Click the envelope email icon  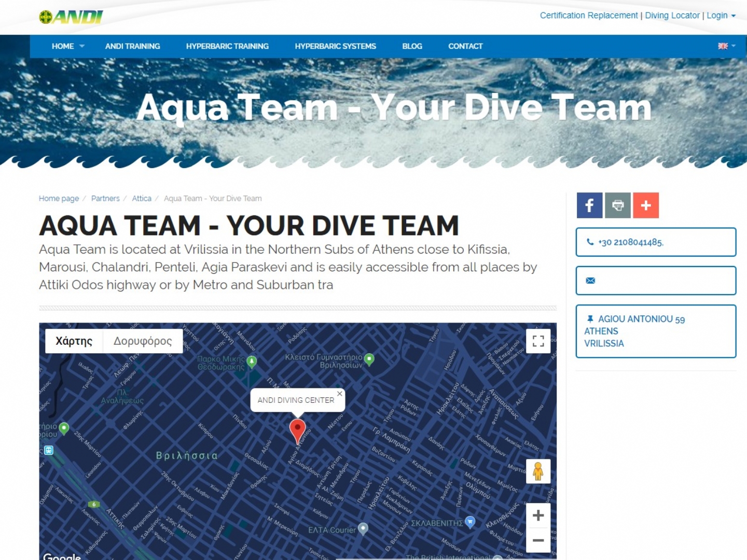[x=590, y=281]
